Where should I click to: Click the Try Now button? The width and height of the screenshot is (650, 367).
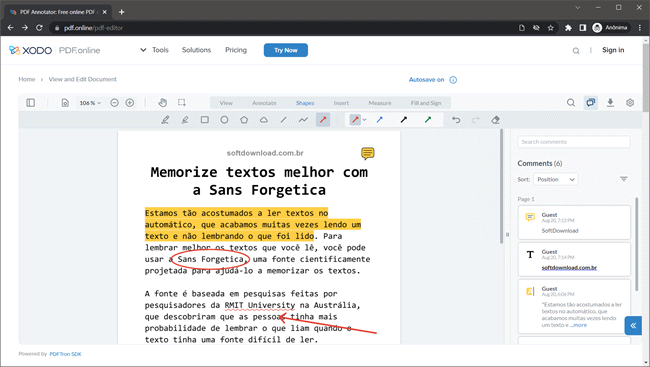pos(286,50)
